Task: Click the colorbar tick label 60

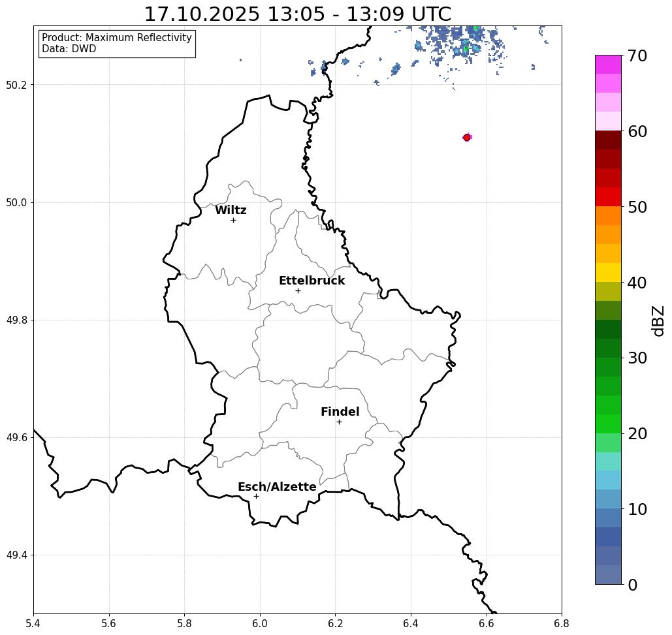Action: tap(637, 132)
